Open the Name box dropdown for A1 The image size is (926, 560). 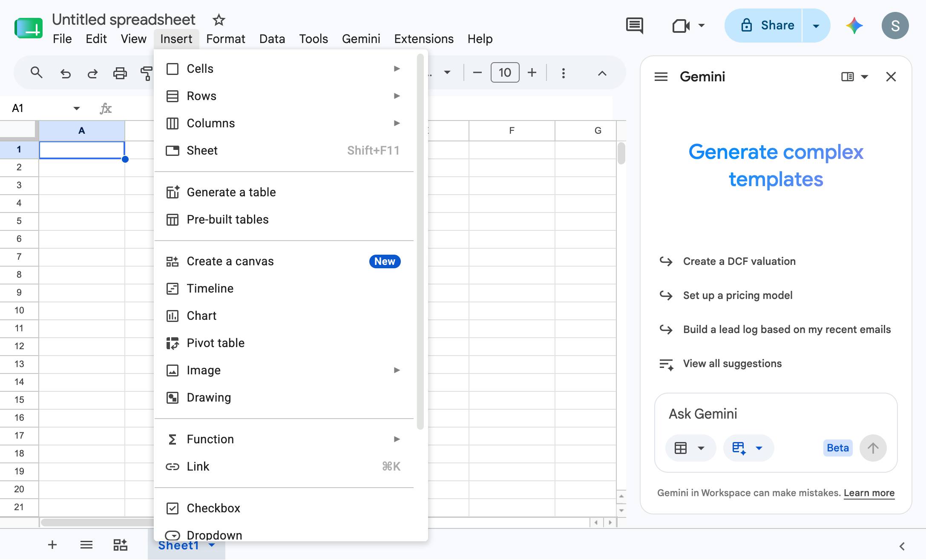click(77, 108)
